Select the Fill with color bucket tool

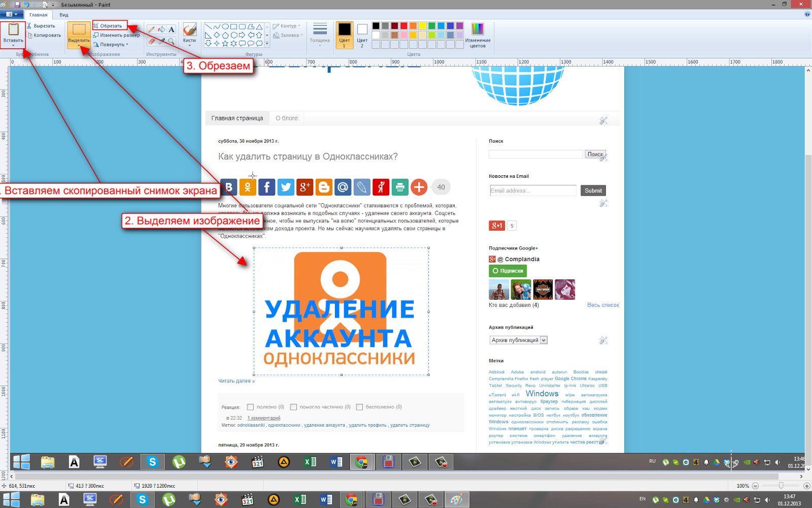[161, 29]
